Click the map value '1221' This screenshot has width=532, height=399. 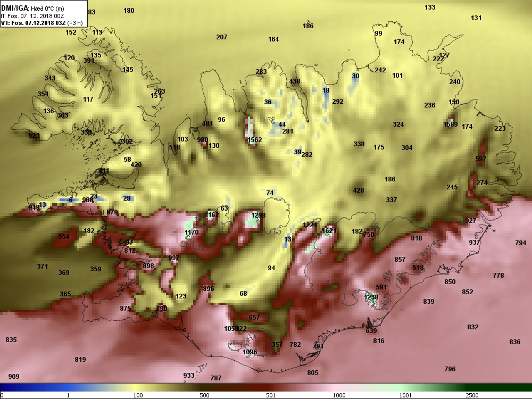[x=310, y=225]
